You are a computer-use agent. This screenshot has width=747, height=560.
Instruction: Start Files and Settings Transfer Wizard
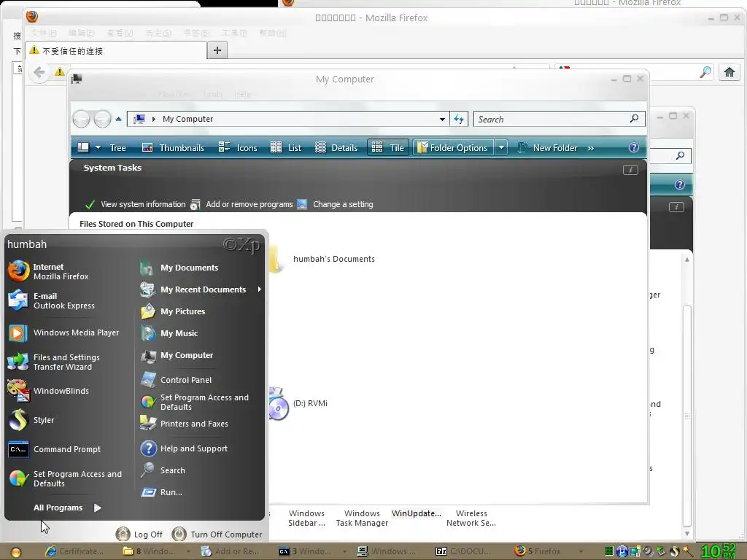pyautogui.click(x=54, y=362)
